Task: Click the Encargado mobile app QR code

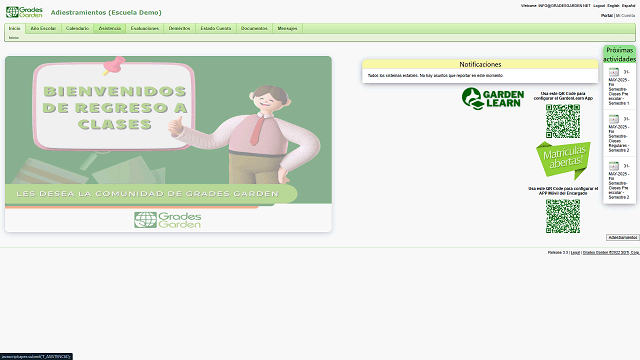Action: [x=563, y=216]
